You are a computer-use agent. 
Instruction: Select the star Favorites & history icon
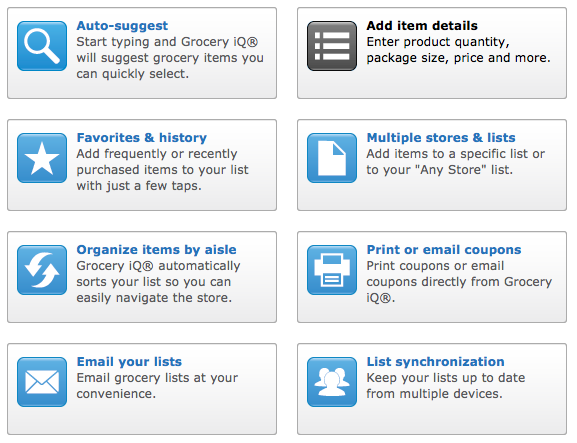pos(42,158)
